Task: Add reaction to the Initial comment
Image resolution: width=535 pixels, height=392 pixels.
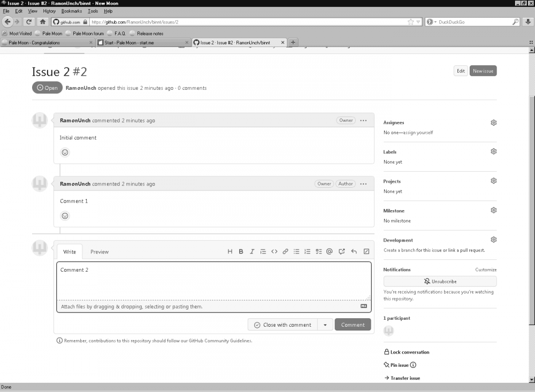Action: coord(65,152)
